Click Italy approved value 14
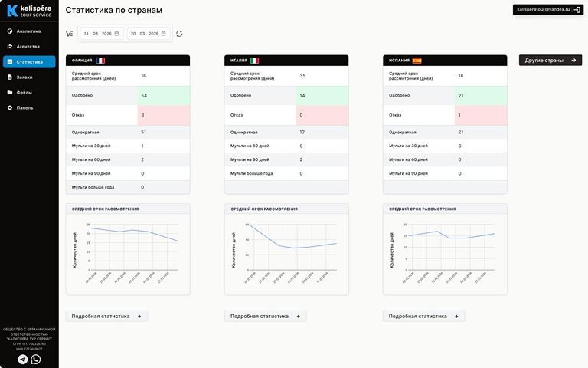Screen dimensions: 588x368 302,96
